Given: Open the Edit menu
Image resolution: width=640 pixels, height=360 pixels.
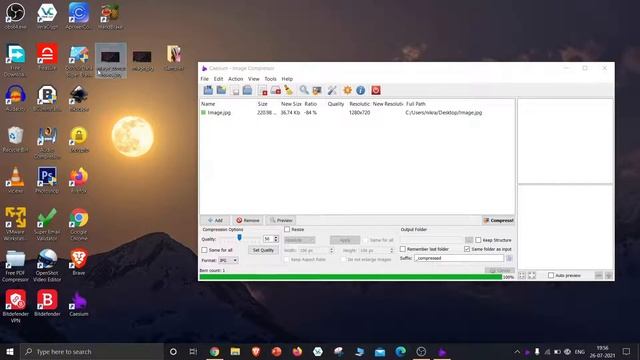Looking at the screenshot, I should pos(218,79).
